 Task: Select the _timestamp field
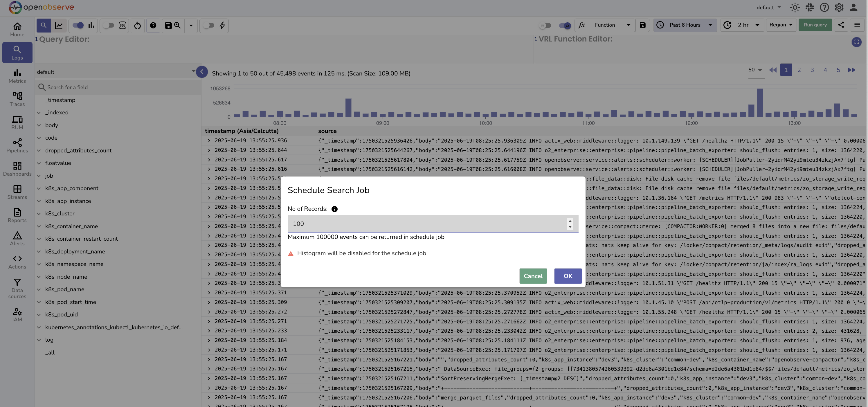[x=60, y=100]
